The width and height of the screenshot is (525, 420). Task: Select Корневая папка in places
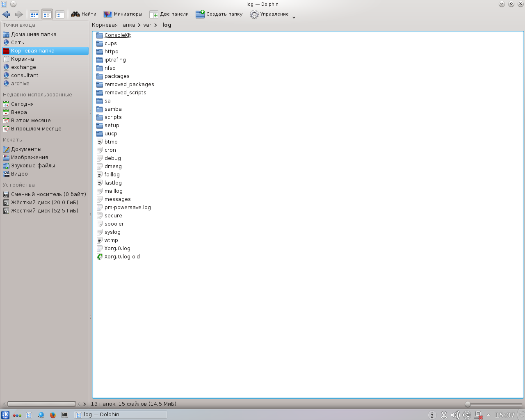pyautogui.click(x=45, y=51)
